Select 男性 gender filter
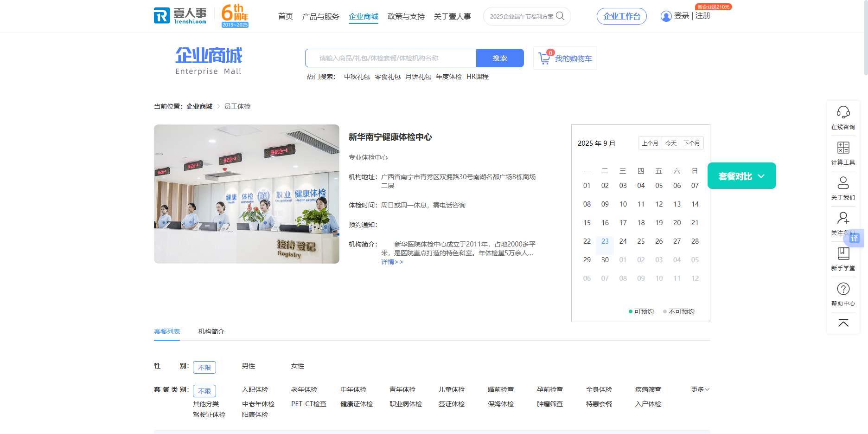 pyautogui.click(x=249, y=366)
